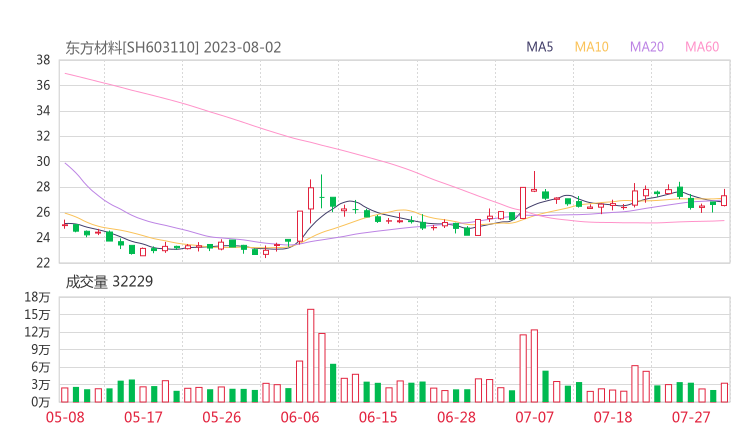Click the MA10 legend label
The height and width of the screenshot is (440, 740).
pos(591,47)
